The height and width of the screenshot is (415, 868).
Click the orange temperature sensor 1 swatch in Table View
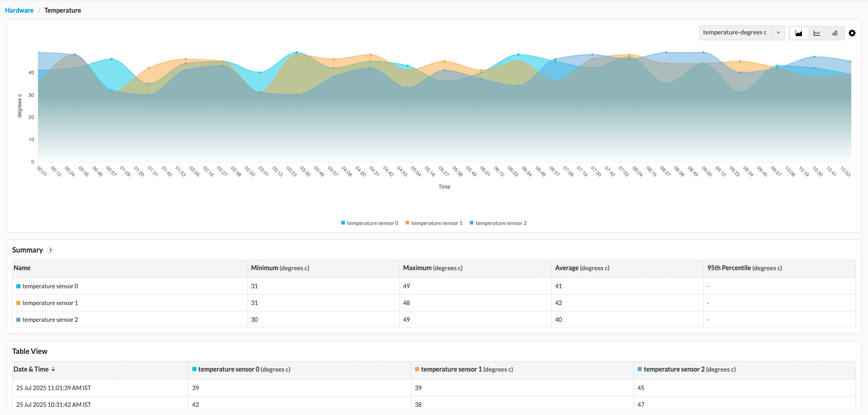[416, 369]
